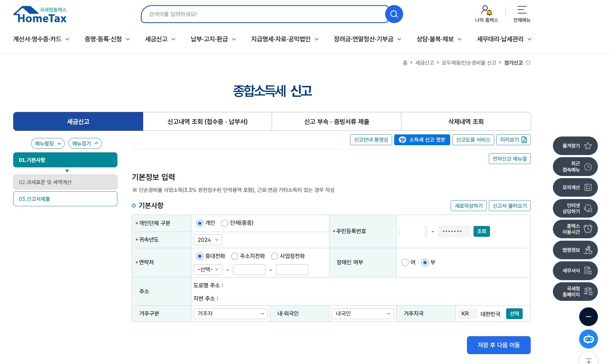Open 법령정보 gavel sidebar icon

(x=588, y=250)
